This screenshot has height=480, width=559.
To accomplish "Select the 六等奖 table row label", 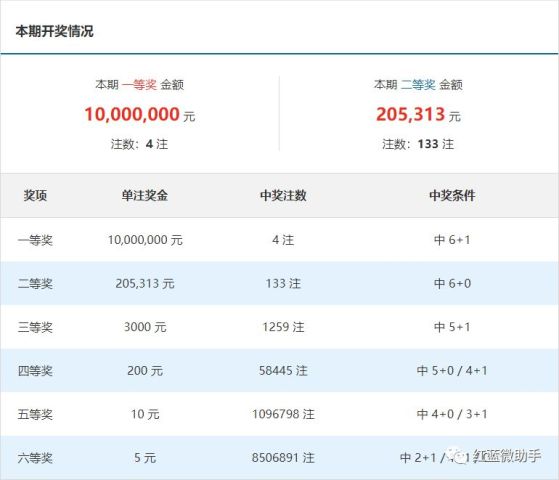I will (x=35, y=458).
